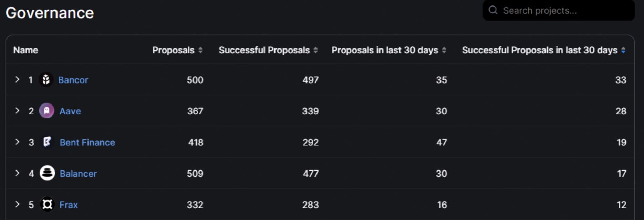Expand the Aave row details

coord(17,111)
